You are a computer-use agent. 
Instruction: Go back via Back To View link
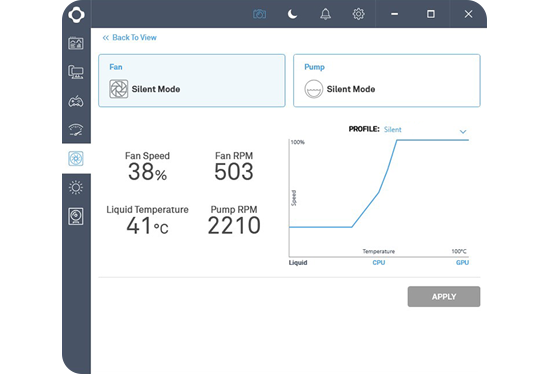[130, 37]
